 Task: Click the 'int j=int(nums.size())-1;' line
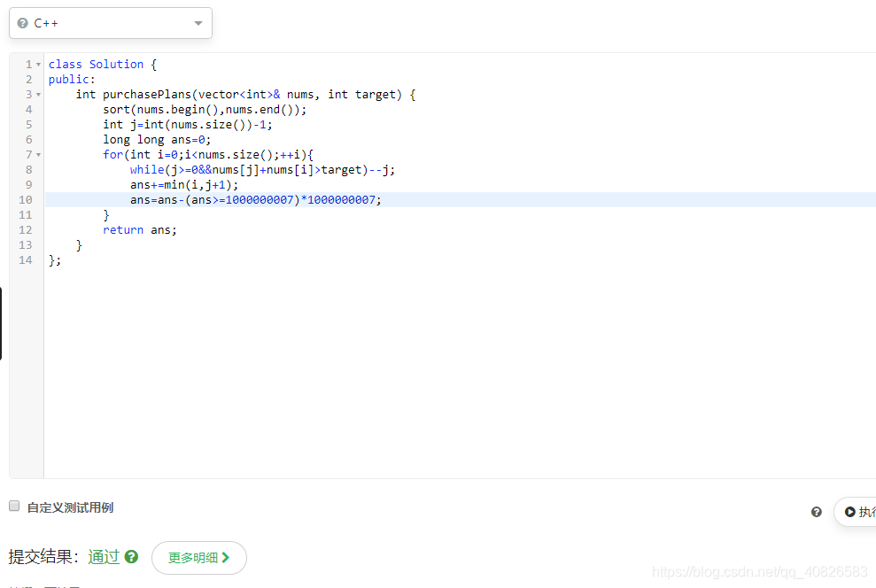(188, 125)
